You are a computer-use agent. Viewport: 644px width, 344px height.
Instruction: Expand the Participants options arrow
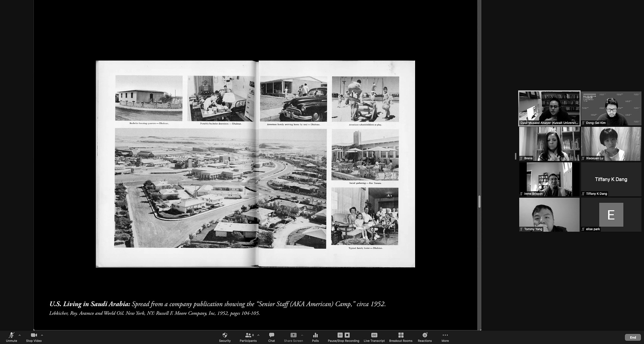[258, 335]
